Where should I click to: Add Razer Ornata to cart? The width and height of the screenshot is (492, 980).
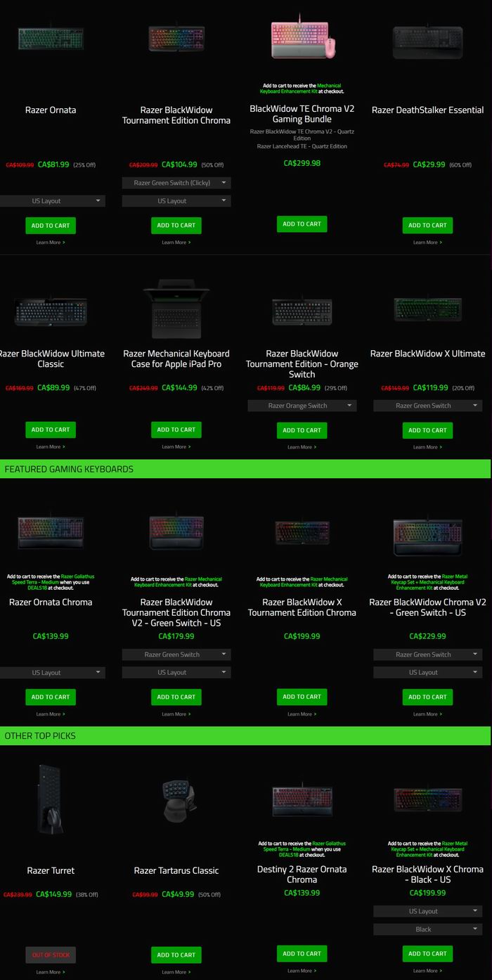click(51, 226)
